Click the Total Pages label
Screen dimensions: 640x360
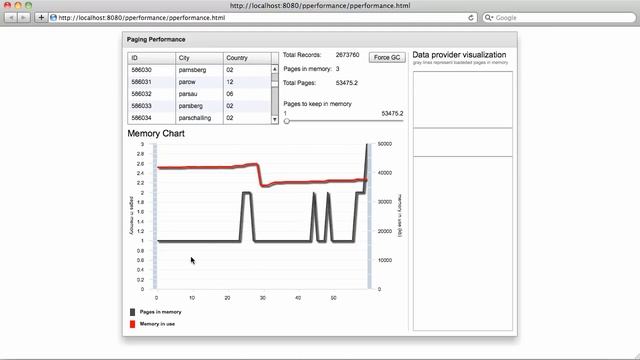(x=299, y=82)
